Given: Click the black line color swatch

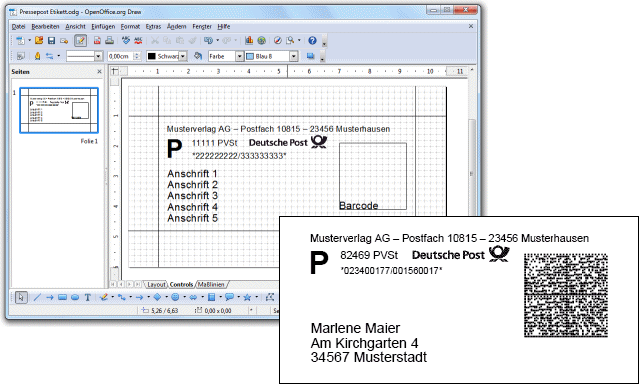Looking at the screenshot, I should [x=152, y=56].
